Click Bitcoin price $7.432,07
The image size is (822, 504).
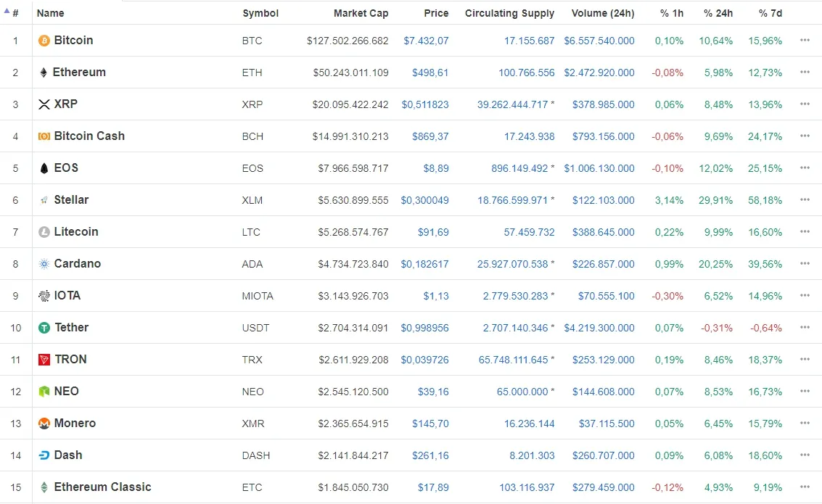(x=426, y=41)
